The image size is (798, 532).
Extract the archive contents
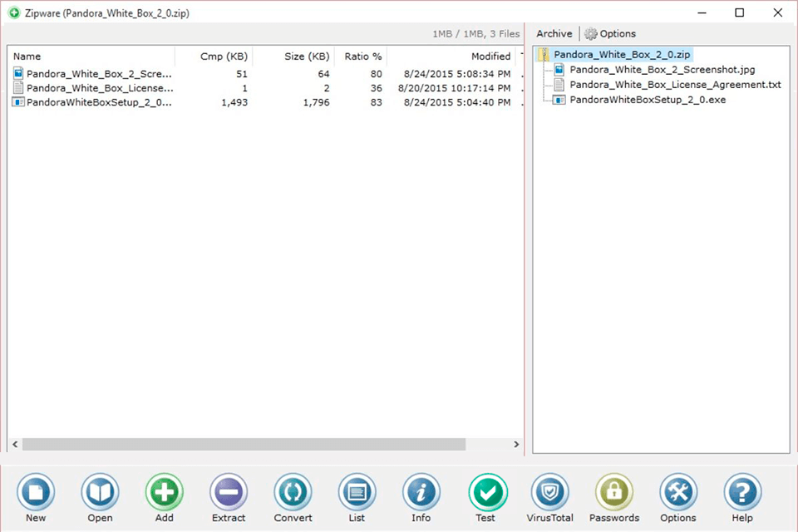pos(228,497)
